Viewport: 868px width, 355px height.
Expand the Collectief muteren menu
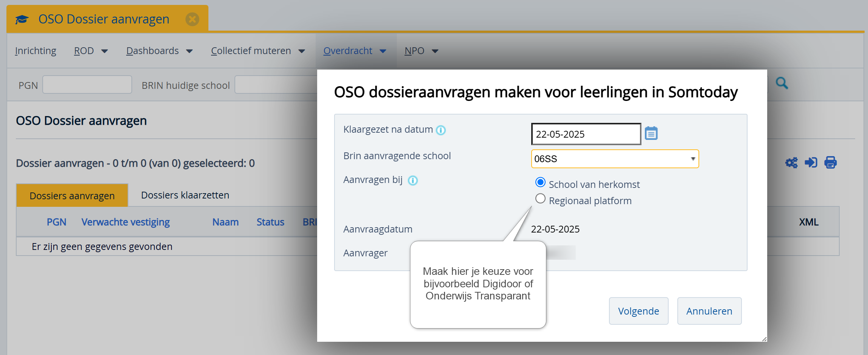[x=258, y=51]
